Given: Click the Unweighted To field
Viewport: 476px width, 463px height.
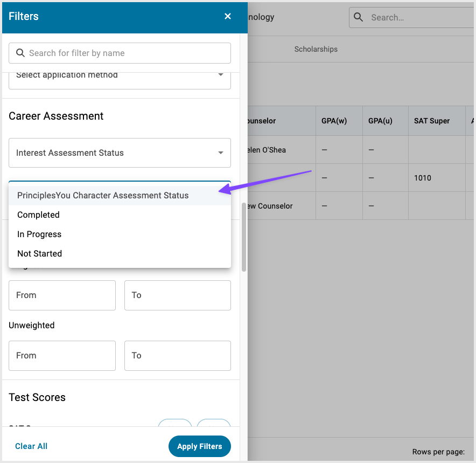Looking at the screenshot, I should 178,356.
